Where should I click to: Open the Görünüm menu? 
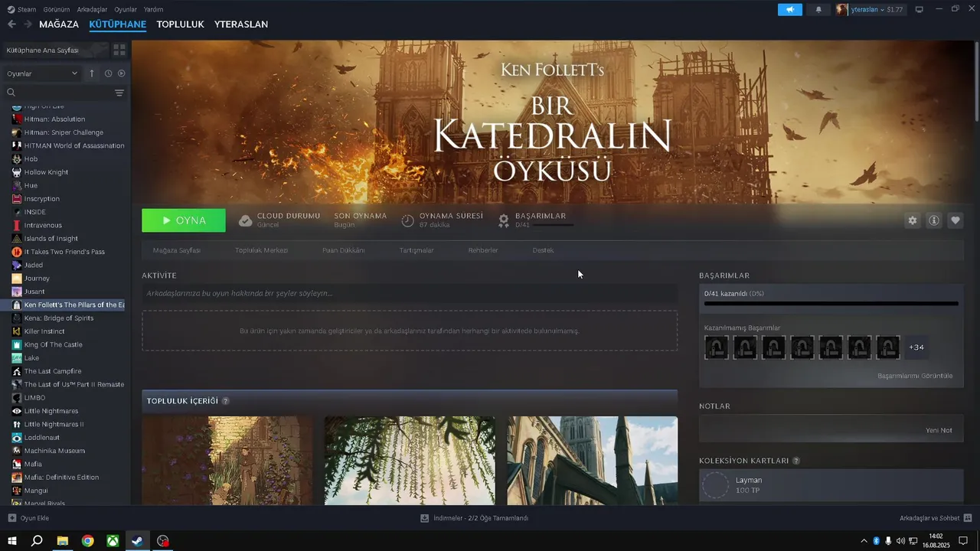[x=57, y=9]
